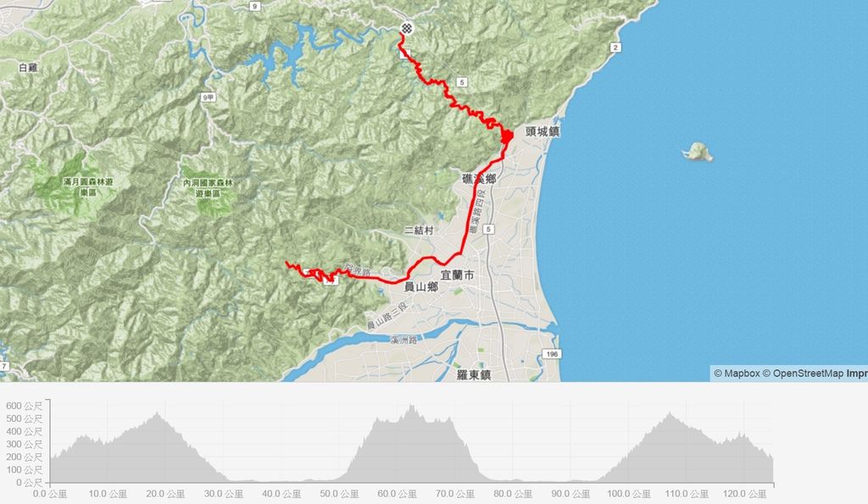Click the 頭城鎮 town label
The image size is (868, 504).
click(542, 131)
